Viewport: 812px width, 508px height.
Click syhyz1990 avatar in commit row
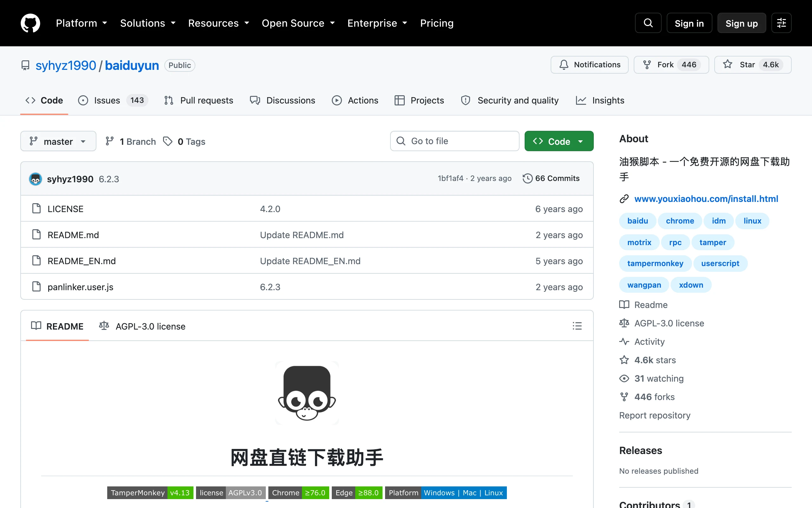(36, 179)
